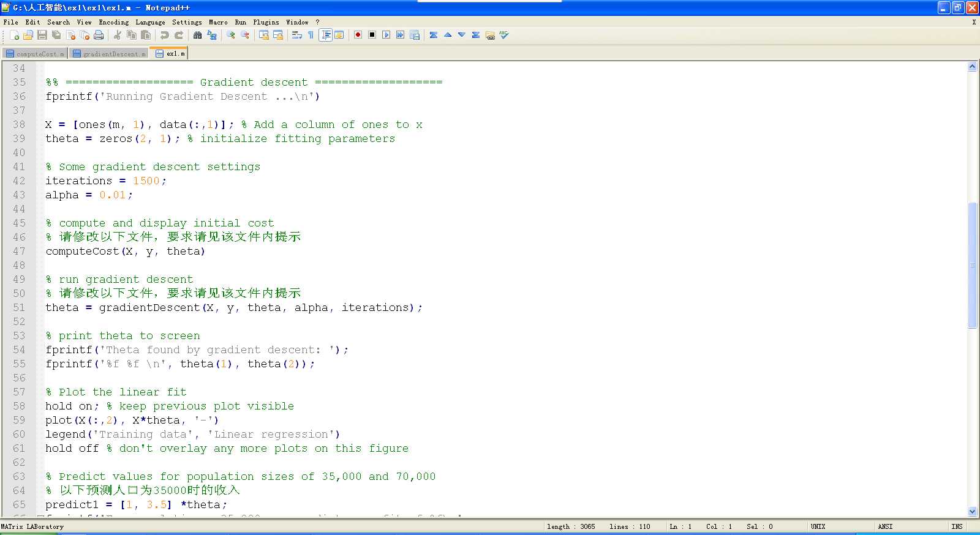Screen dimensions: 980x535
Task: Click the scroll down arrow of editor
Action: tap(972, 511)
